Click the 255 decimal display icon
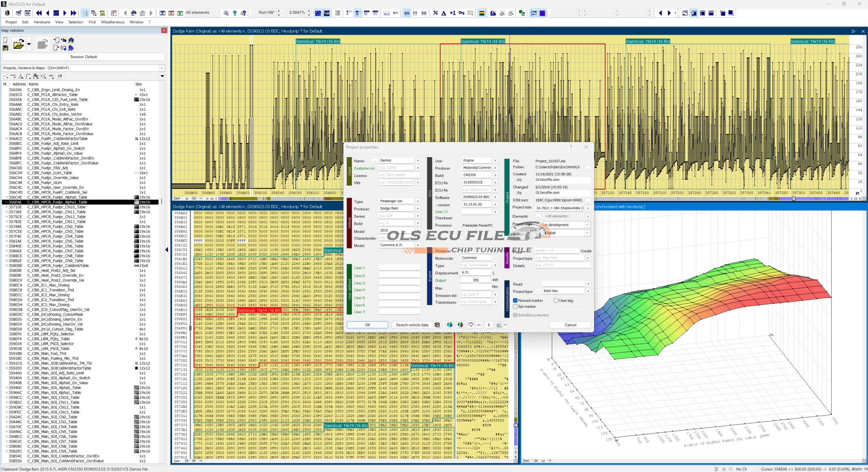This screenshot has width=868, height=472. click(x=407, y=13)
